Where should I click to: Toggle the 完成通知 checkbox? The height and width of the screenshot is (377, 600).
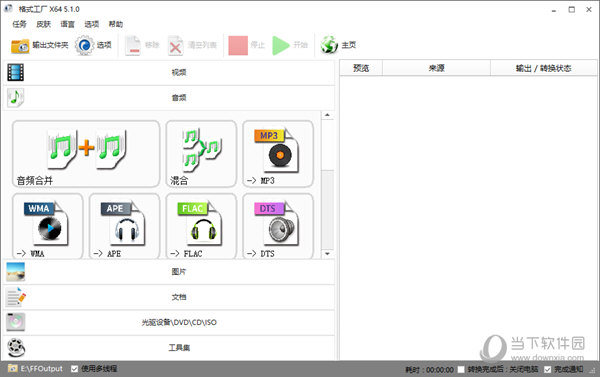(x=548, y=369)
